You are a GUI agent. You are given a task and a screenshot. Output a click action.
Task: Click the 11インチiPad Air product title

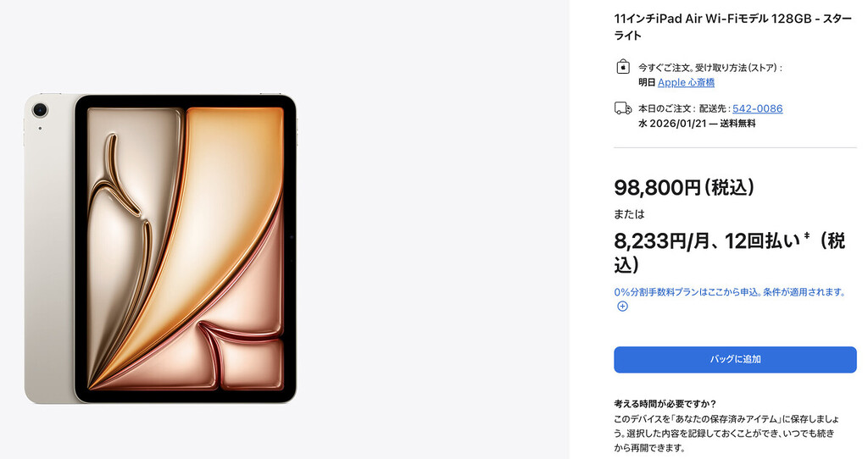733,26
